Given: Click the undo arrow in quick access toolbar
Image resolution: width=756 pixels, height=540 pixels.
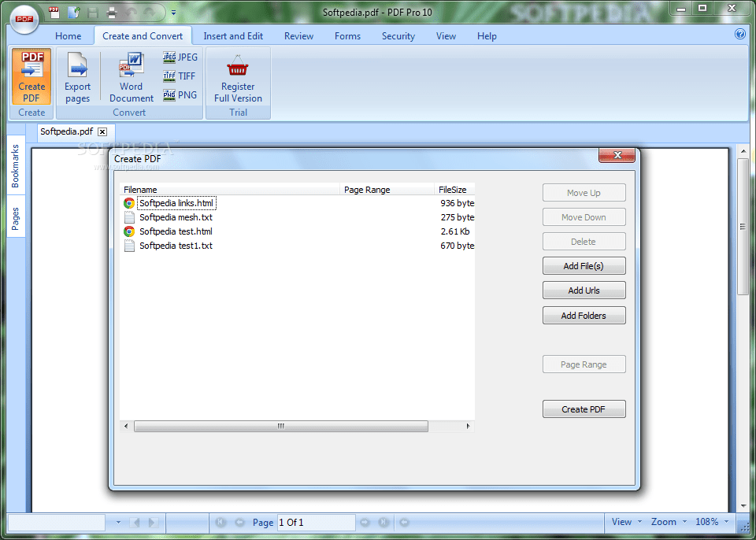Looking at the screenshot, I should click(x=132, y=13).
